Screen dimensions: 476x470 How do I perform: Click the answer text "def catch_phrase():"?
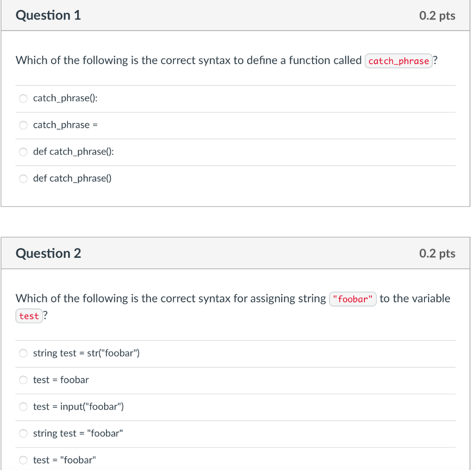[x=74, y=152]
